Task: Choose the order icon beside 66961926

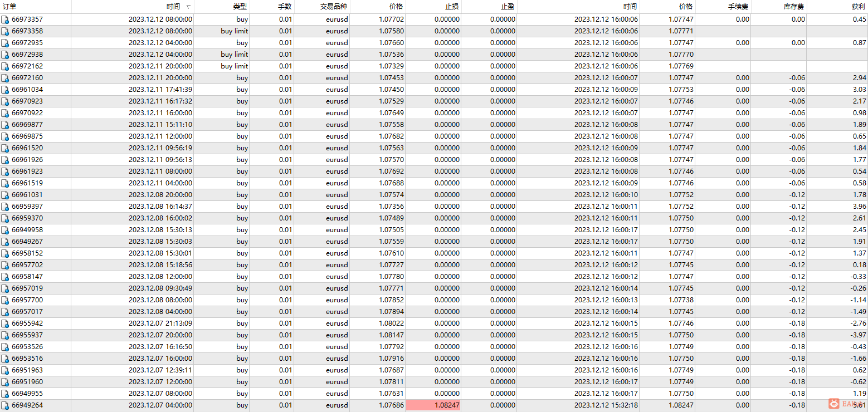Action: point(6,160)
